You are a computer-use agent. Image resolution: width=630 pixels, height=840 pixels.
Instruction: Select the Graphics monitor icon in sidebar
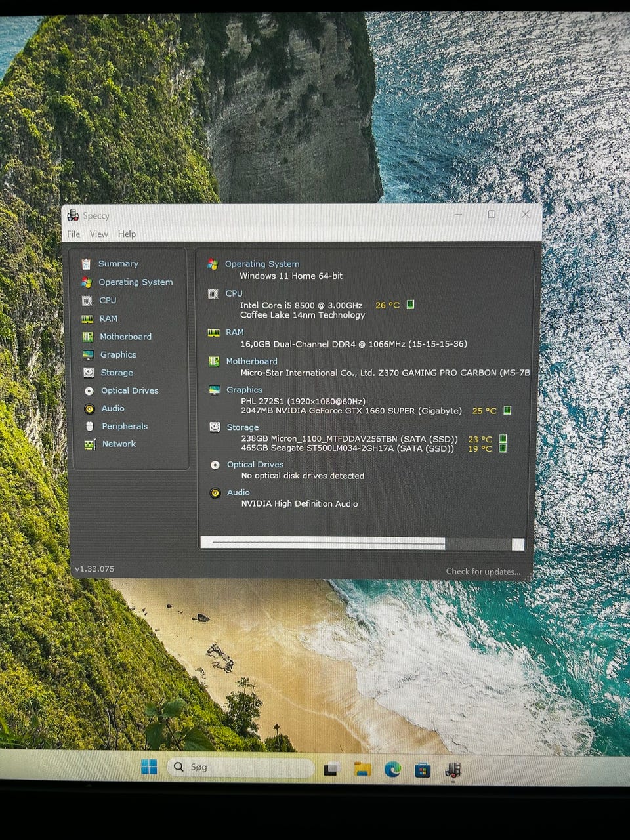coord(88,354)
